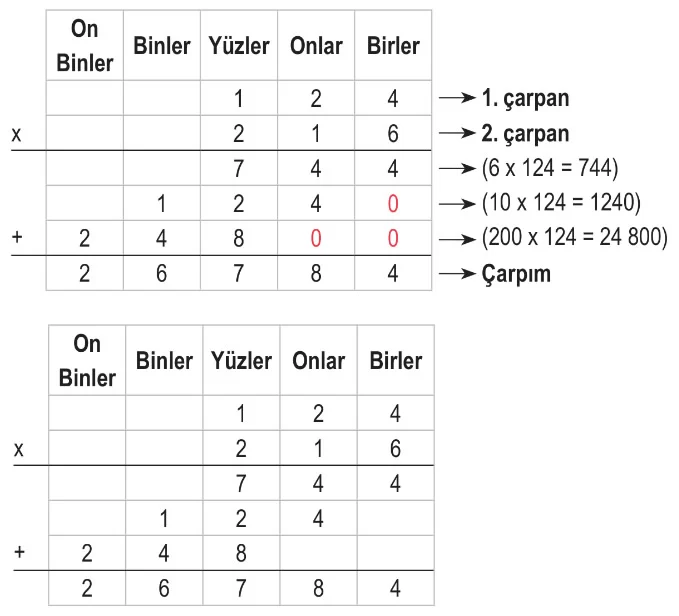Click the red zero in the top table's 1240 row
679x616 pixels.
[393, 204]
